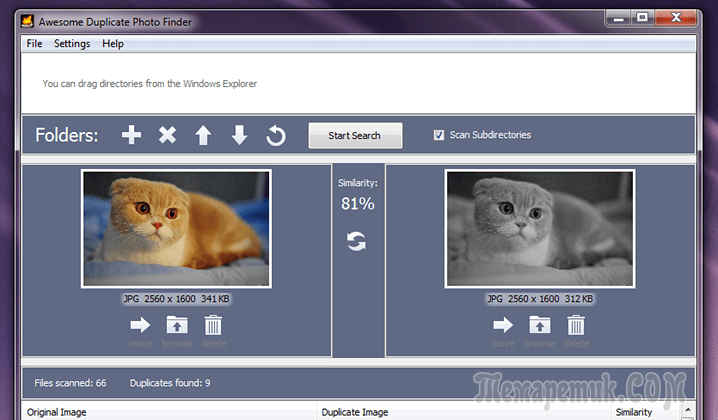Click the add folder plus icon

tap(131, 135)
